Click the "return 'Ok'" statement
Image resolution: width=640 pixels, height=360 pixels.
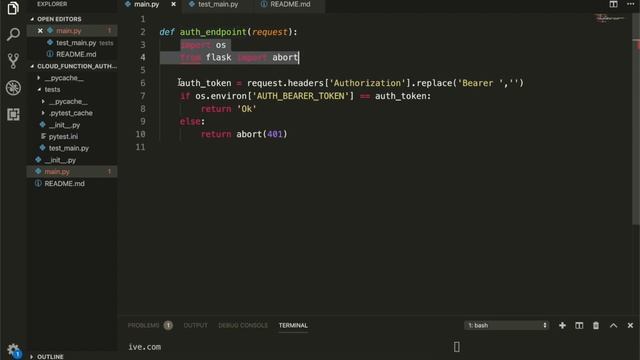click(229, 109)
